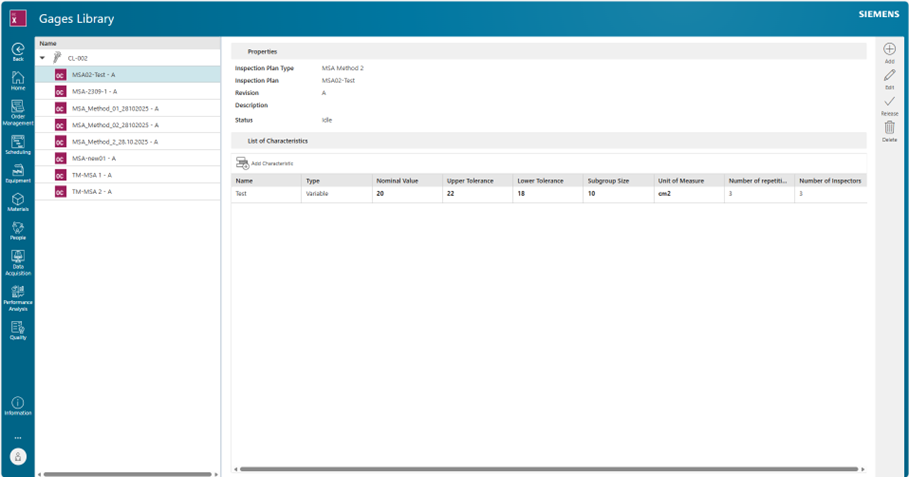909x477 pixels.
Task: Sort by the Nominal Value column header
Action: tap(395, 181)
